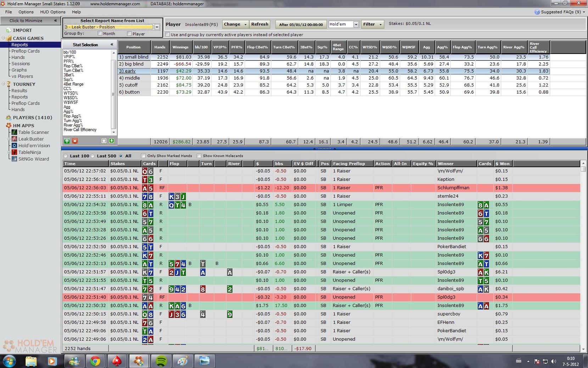The width and height of the screenshot is (588, 368).
Task: Open Change player dropdown
Action: pyautogui.click(x=235, y=24)
